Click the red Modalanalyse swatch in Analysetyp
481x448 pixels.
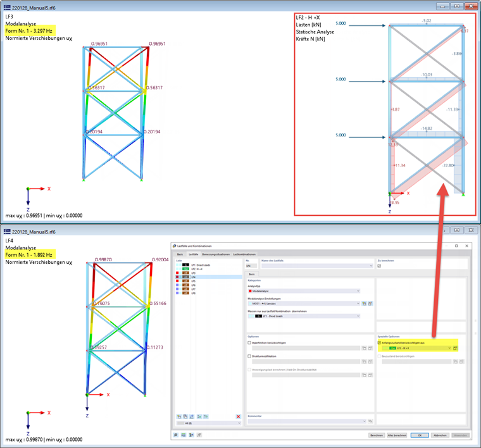tap(250, 291)
